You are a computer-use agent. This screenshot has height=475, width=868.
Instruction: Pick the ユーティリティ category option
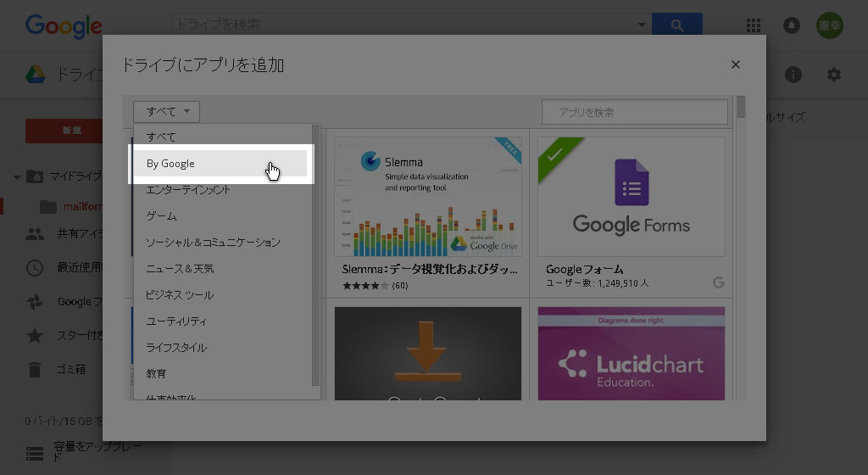pos(176,321)
